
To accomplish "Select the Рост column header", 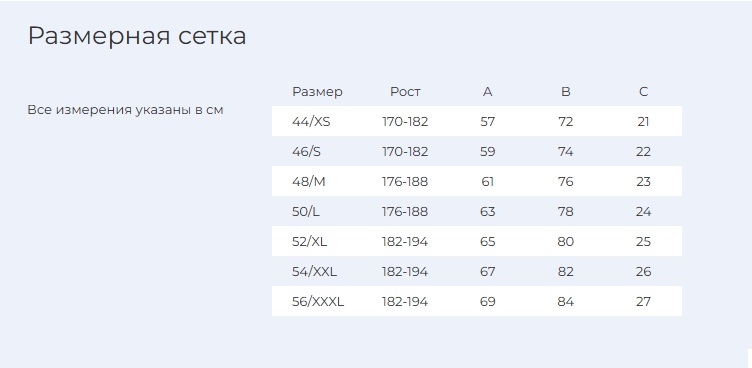I will (405, 92).
